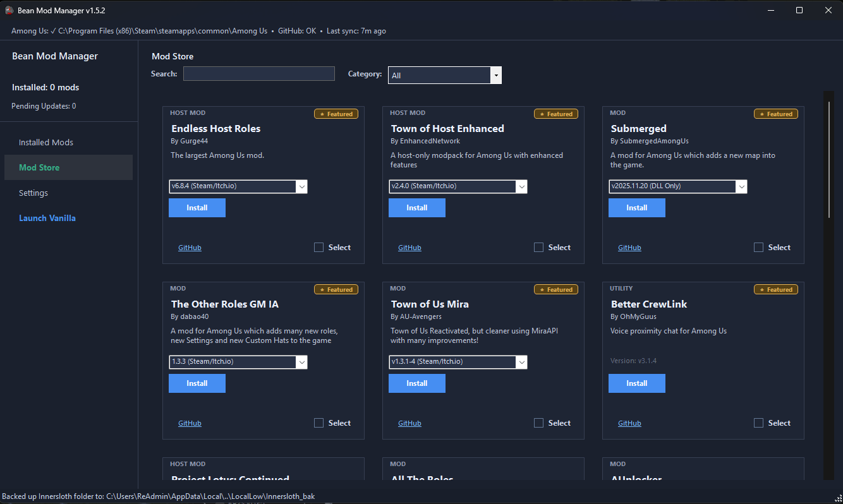Open the Category dropdown

[496, 75]
